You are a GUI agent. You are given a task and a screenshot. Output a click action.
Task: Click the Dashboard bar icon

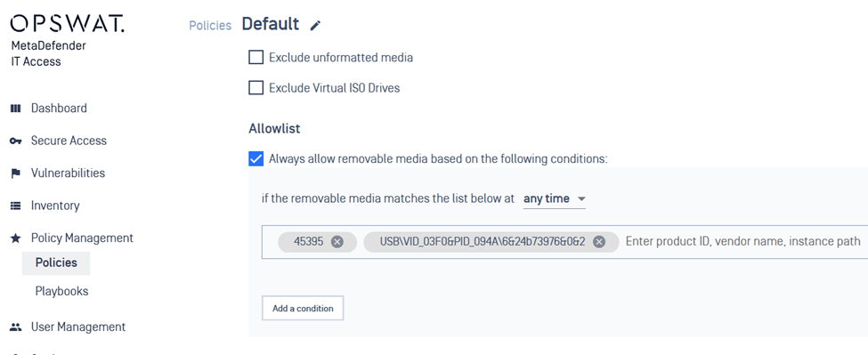click(15, 109)
